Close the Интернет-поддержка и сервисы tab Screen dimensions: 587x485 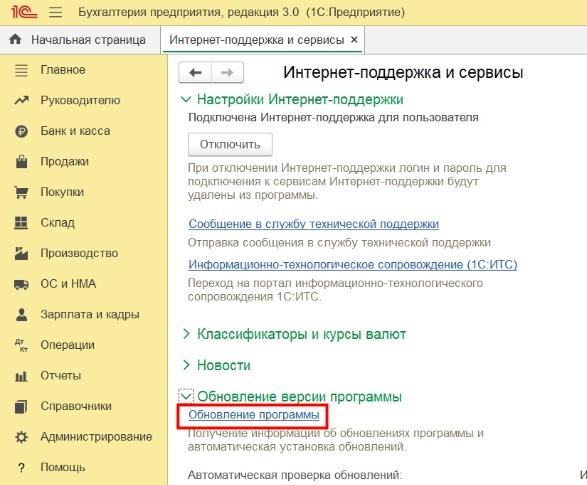pyautogui.click(x=354, y=39)
